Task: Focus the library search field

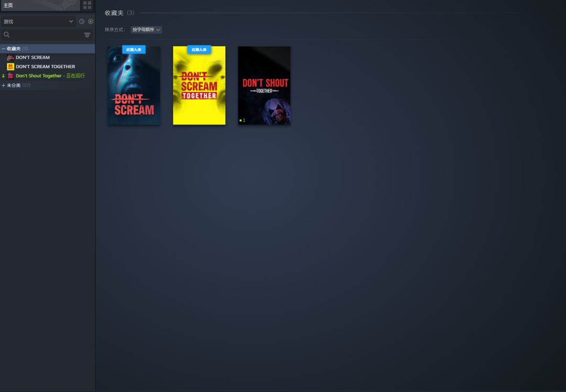Action: tap(46, 35)
